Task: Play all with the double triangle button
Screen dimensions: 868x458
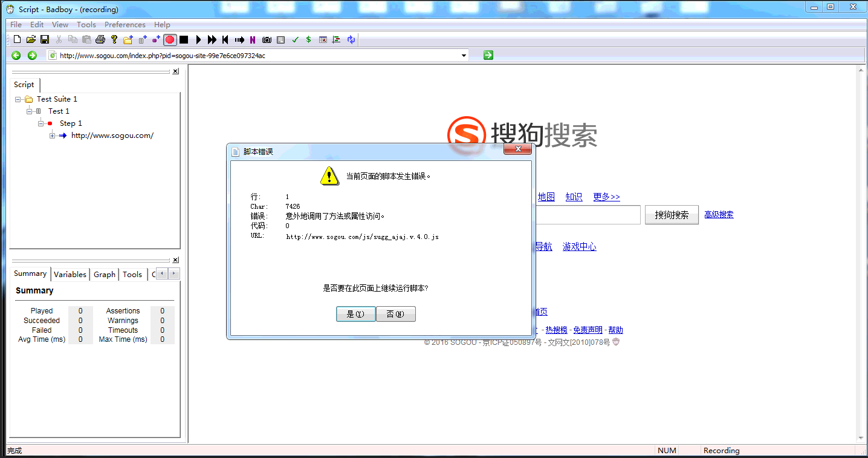Action: click(x=212, y=40)
